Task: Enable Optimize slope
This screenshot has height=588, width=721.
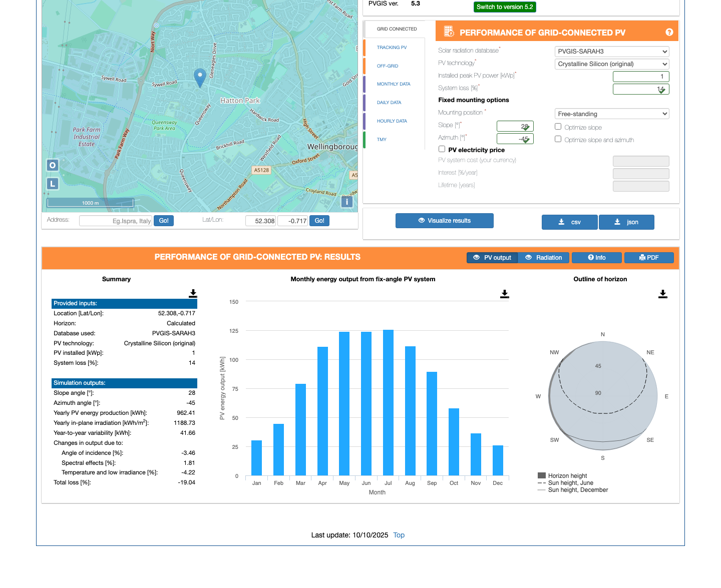Action: pyautogui.click(x=558, y=127)
